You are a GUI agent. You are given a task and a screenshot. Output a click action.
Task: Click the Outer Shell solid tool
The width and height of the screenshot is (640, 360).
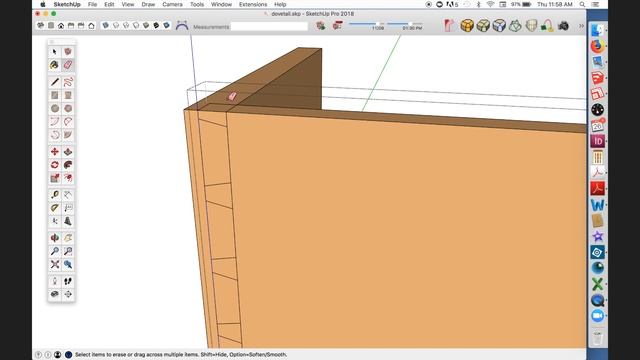click(x=467, y=26)
